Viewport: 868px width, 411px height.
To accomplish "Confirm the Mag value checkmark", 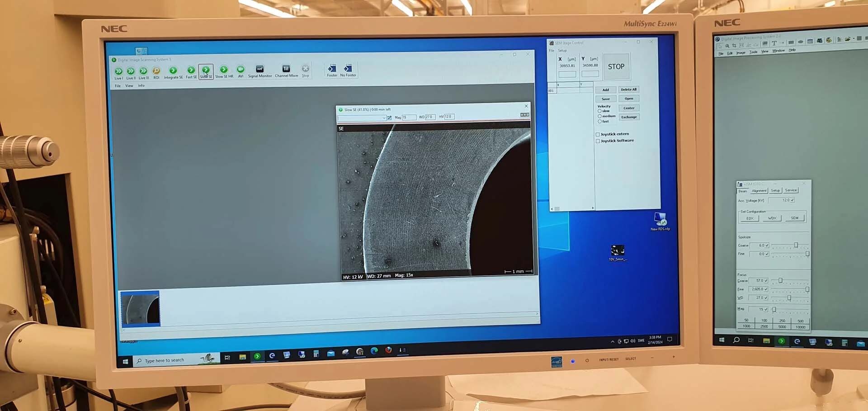I will point(766,309).
